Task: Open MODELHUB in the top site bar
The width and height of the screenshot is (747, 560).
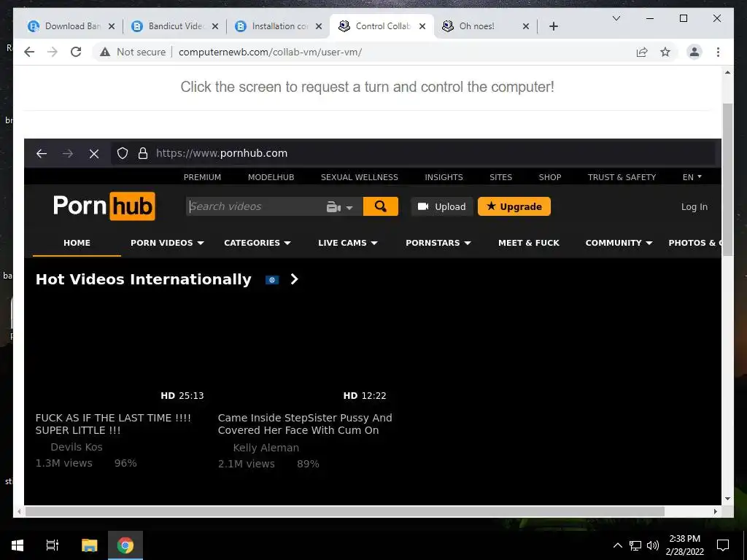Action: 271,177
